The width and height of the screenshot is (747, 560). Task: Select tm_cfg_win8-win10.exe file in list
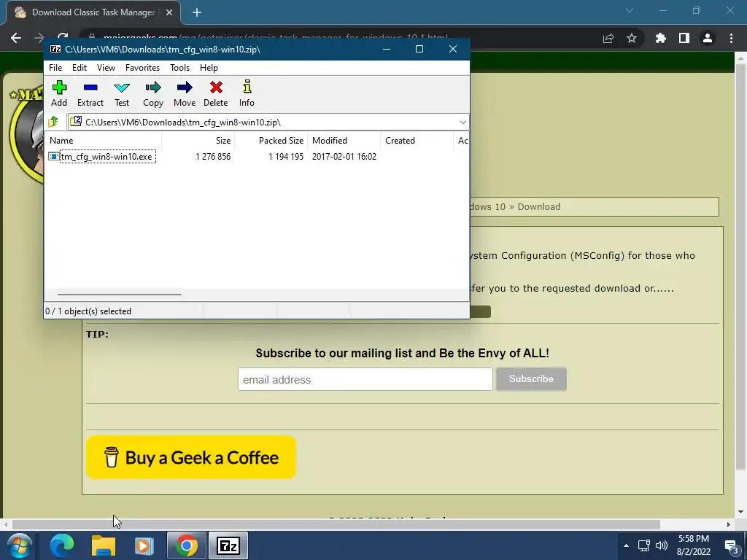(107, 157)
